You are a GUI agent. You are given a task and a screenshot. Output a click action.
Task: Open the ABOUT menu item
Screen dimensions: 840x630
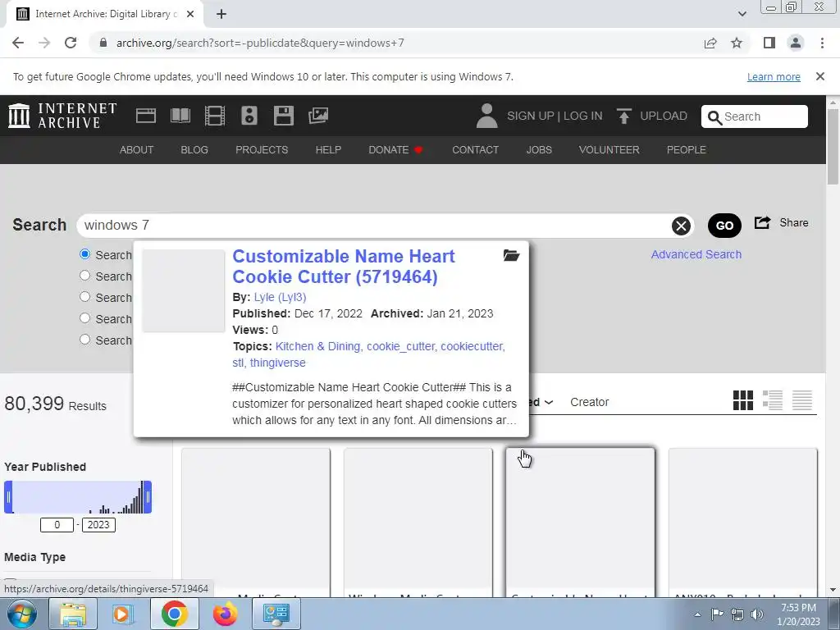pos(136,150)
